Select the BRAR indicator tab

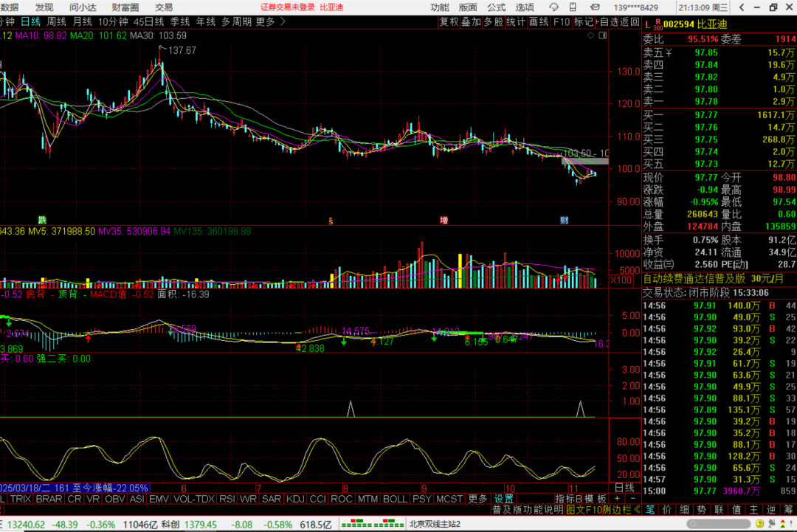(x=49, y=499)
